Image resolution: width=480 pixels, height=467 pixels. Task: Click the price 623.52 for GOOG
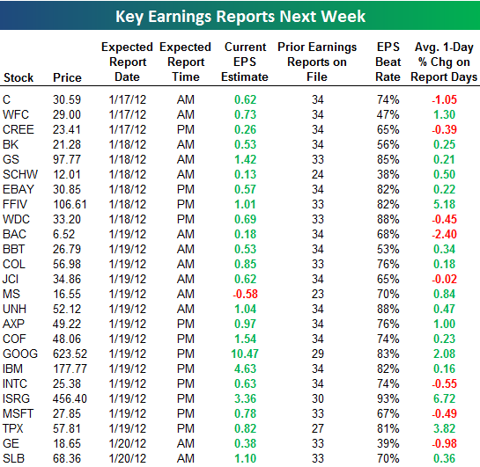70,354
